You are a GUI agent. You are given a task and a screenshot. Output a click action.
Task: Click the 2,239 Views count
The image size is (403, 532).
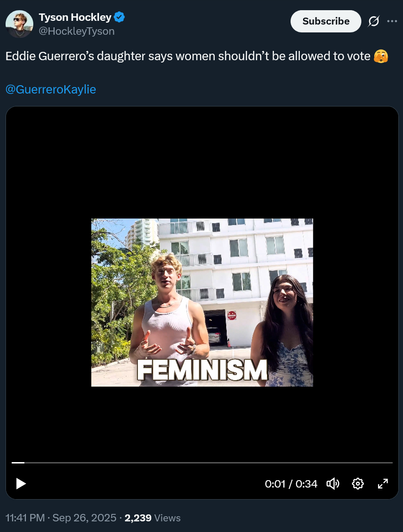153,518
